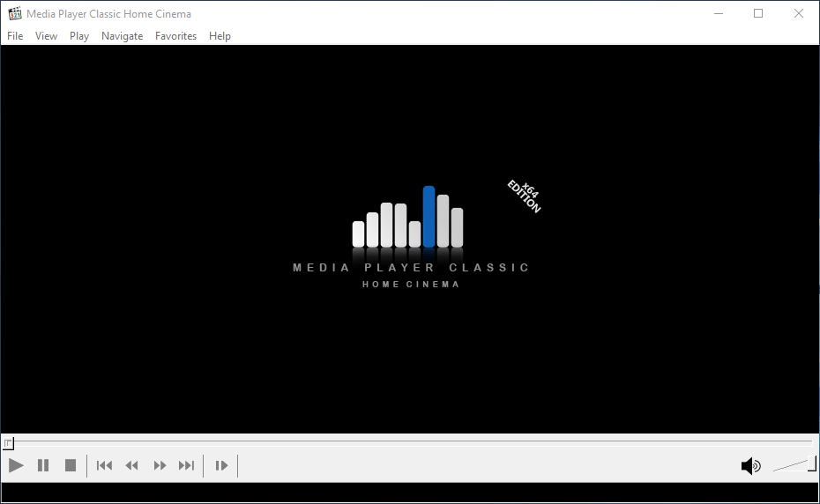Open the Navigate menu

pos(123,36)
